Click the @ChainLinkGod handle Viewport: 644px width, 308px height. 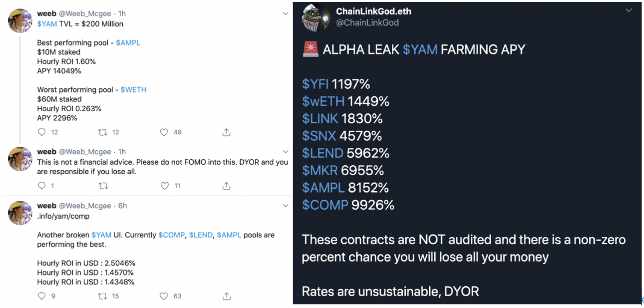[367, 22]
